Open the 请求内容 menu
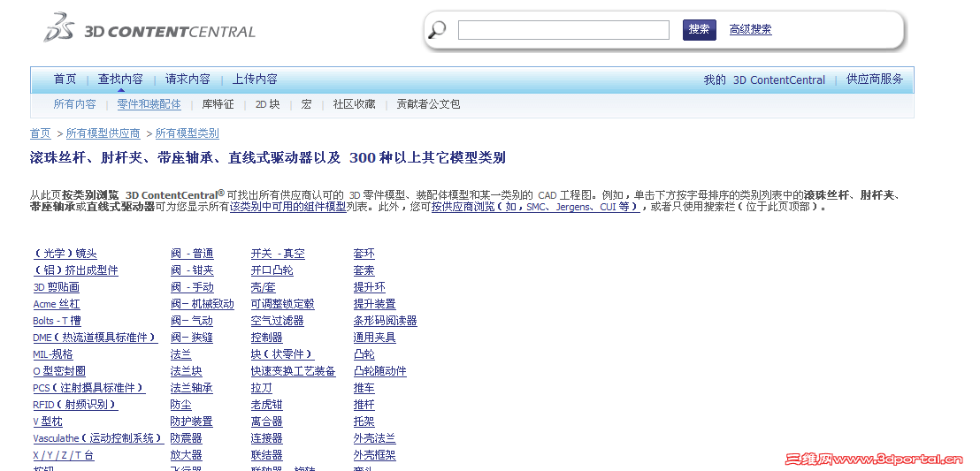 tap(188, 80)
